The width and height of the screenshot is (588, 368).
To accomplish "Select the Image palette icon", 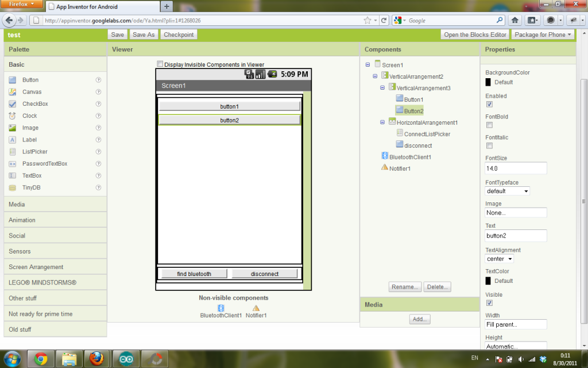I will point(13,128).
